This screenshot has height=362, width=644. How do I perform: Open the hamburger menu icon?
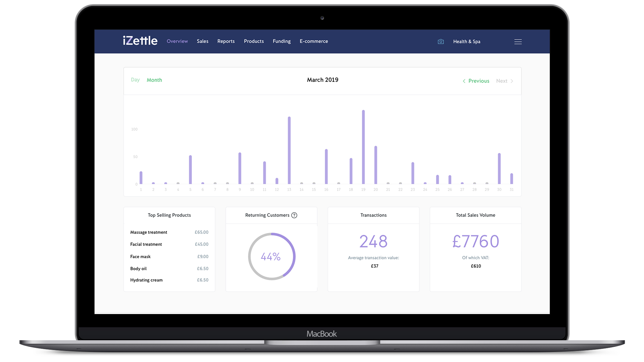point(518,41)
